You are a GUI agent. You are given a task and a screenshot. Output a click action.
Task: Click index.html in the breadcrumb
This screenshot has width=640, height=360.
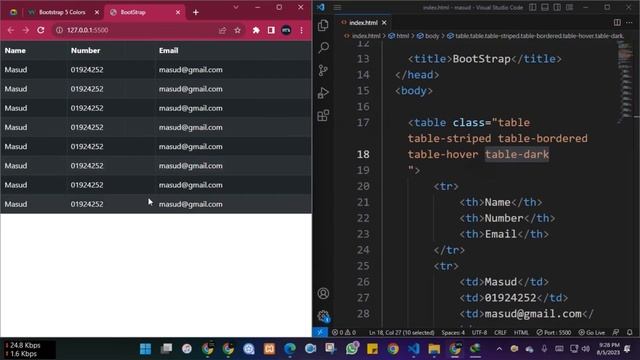tap(366, 36)
